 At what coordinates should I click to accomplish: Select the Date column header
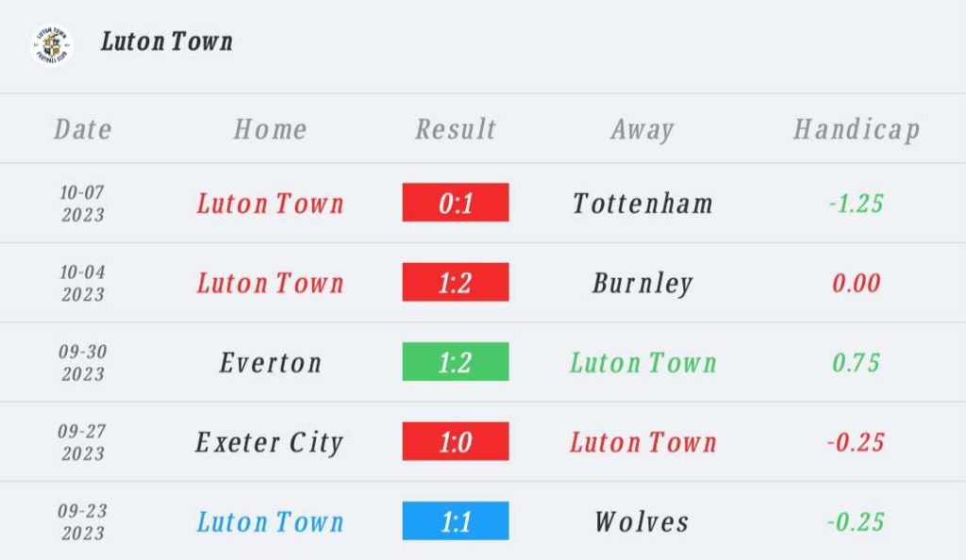pyautogui.click(x=83, y=129)
